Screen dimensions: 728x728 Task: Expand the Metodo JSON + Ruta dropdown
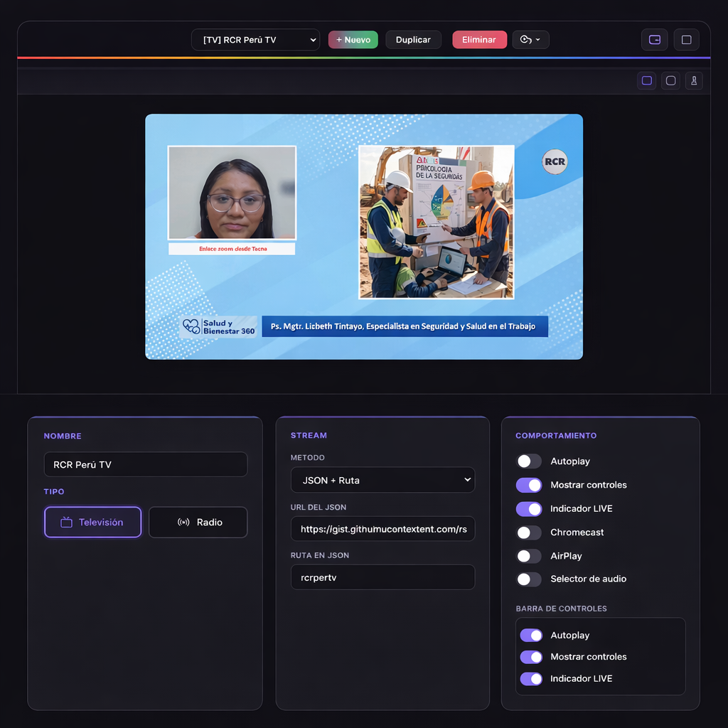(x=382, y=480)
